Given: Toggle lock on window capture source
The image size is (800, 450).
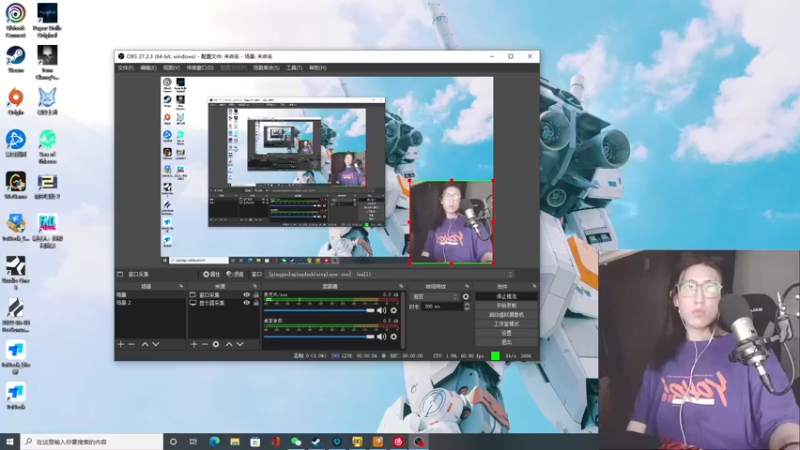Looking at the screenshot, I should pos(255,295).
